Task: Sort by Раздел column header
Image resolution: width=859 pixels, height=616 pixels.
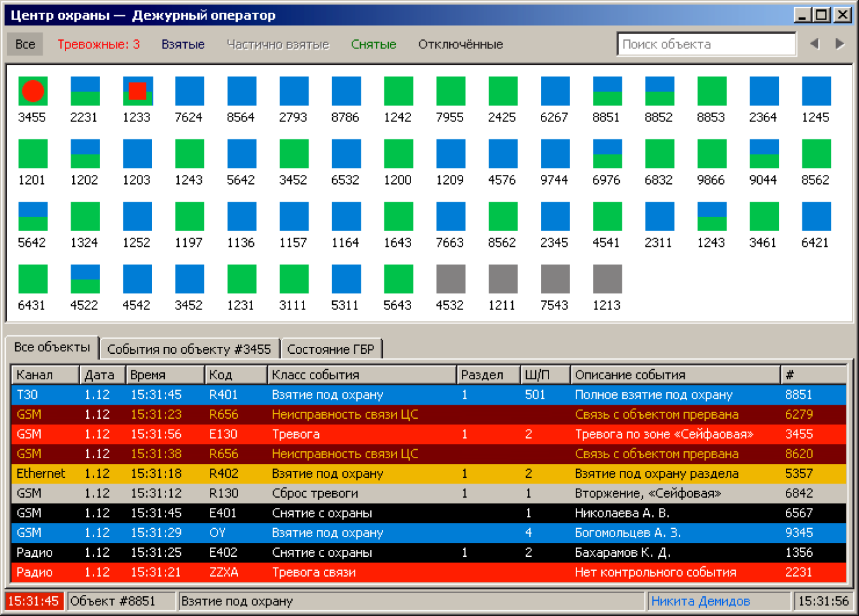Action: 488,375
